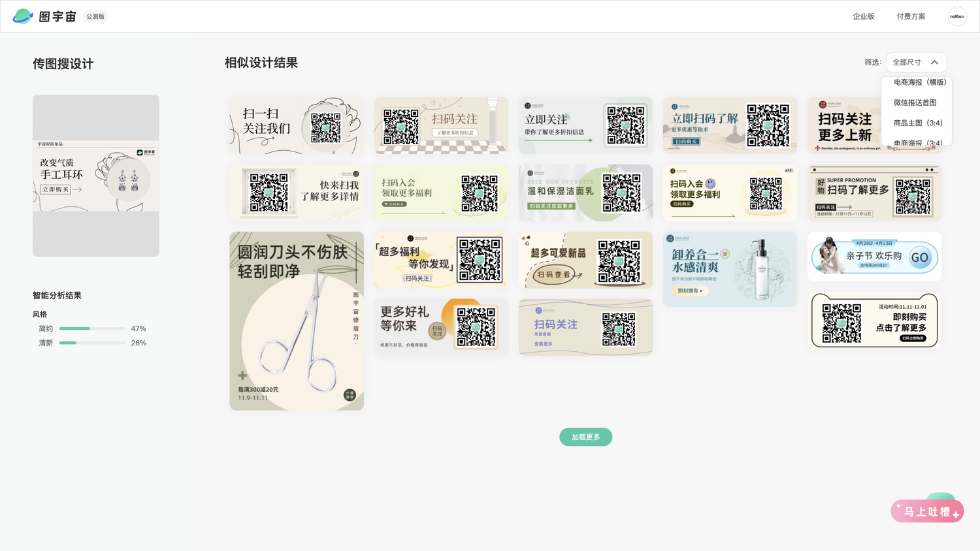Image resolution: width=980 pixels, height=551 pixels.
Task: Open the 即刻购买点击了解更多 template
Action: [874, 320]
